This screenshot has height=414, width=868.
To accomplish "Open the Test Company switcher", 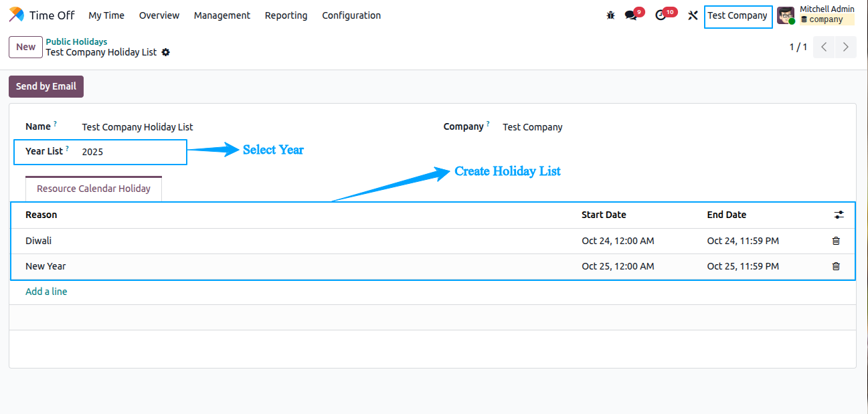I will coord(737,15).
